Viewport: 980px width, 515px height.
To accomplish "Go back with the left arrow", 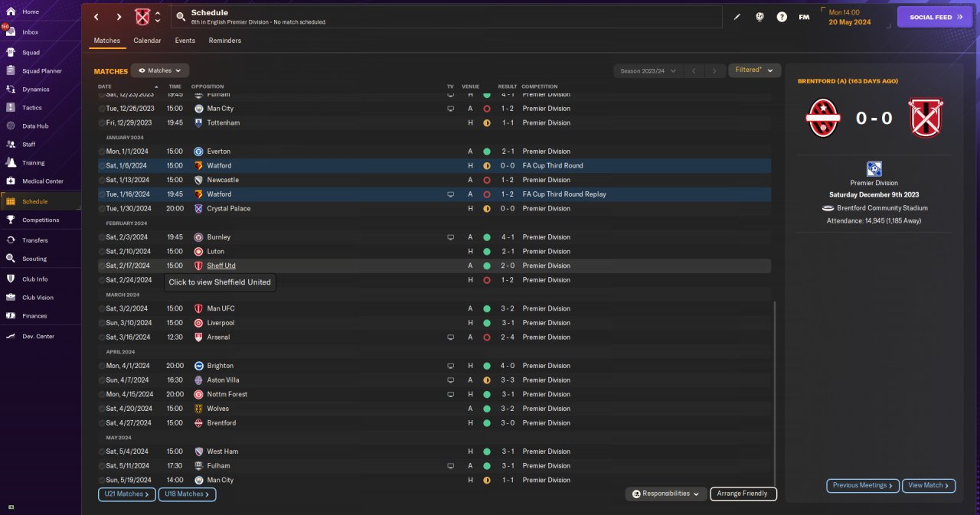I will coord(96,17).
